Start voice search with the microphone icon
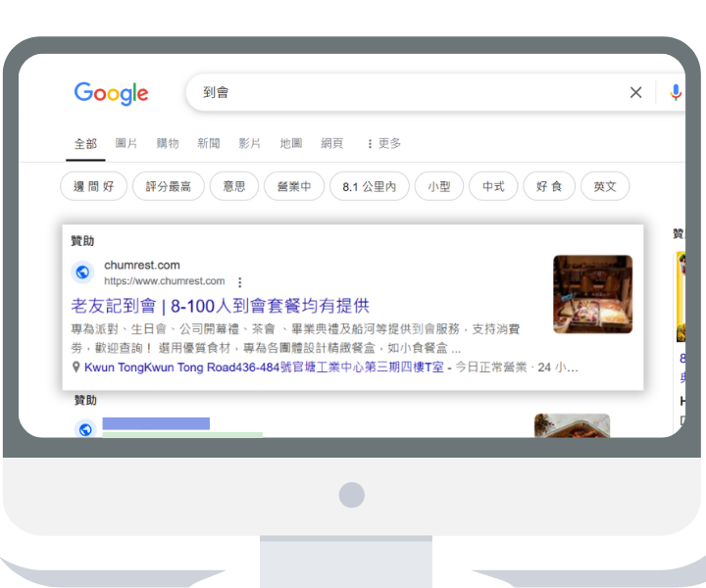Viewport: 706px width, 588px height. [x=675, y=92]
